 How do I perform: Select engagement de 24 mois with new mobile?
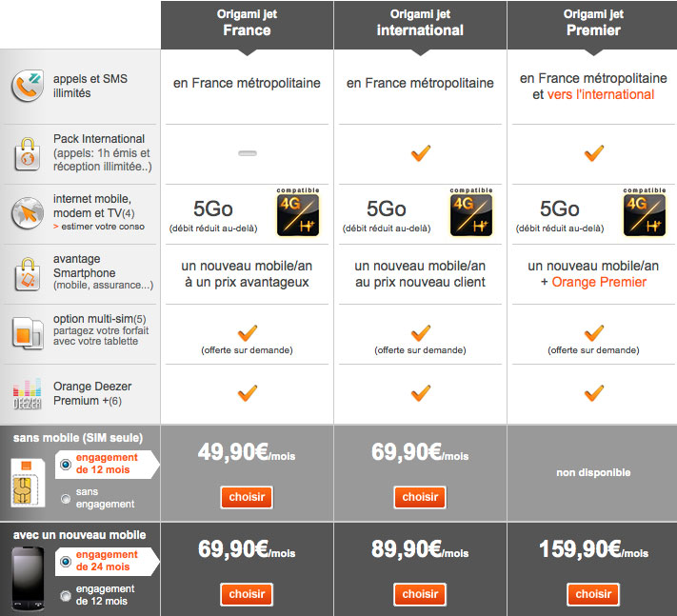[x=65, y=562]
